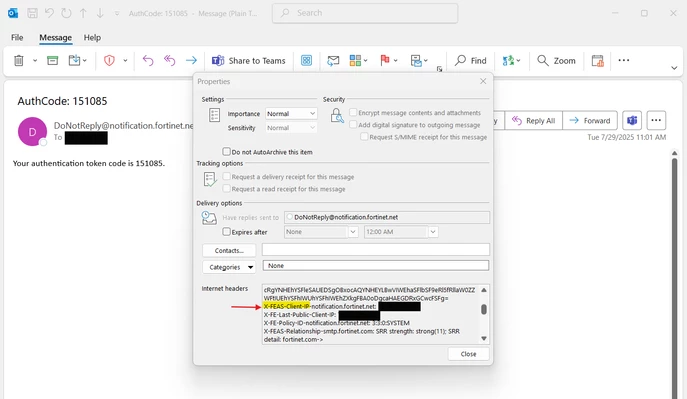
Task: Open the Categories dropdown button
Action: (229, 267)
